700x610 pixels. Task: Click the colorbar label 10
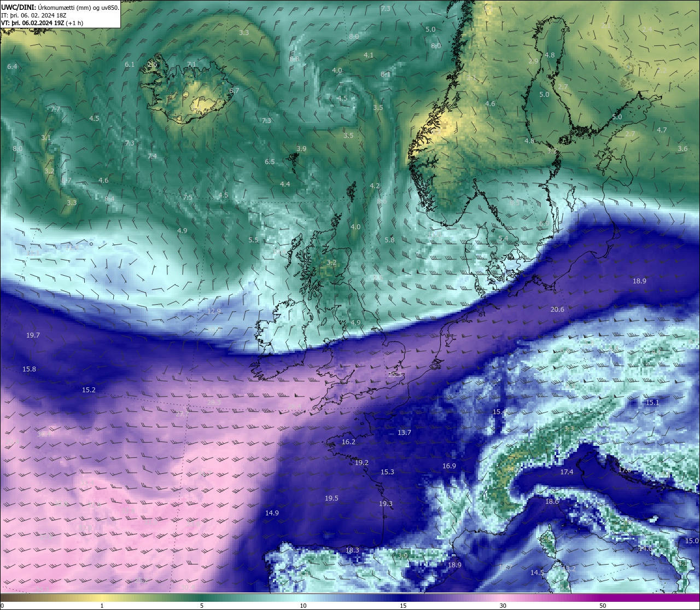[x=302, y=606]
